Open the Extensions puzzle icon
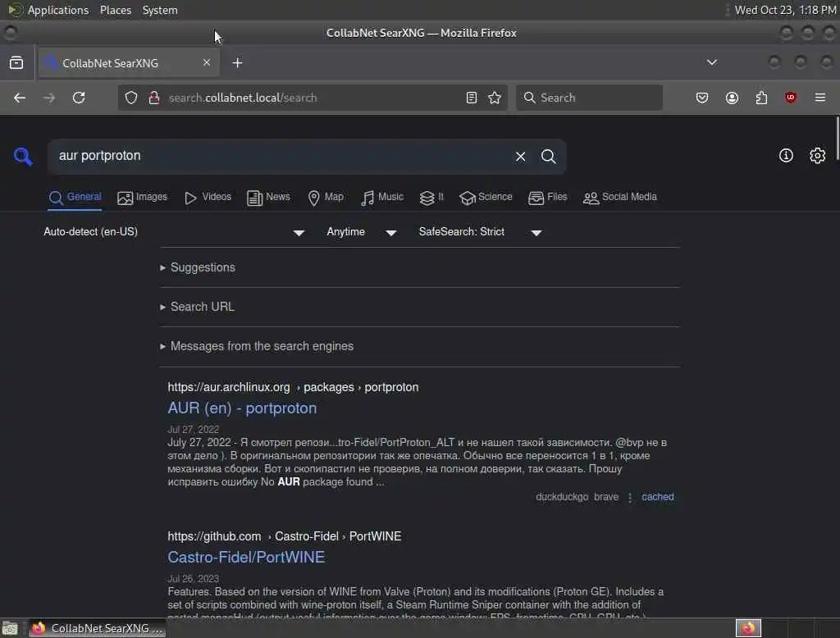 pos(761,98)
